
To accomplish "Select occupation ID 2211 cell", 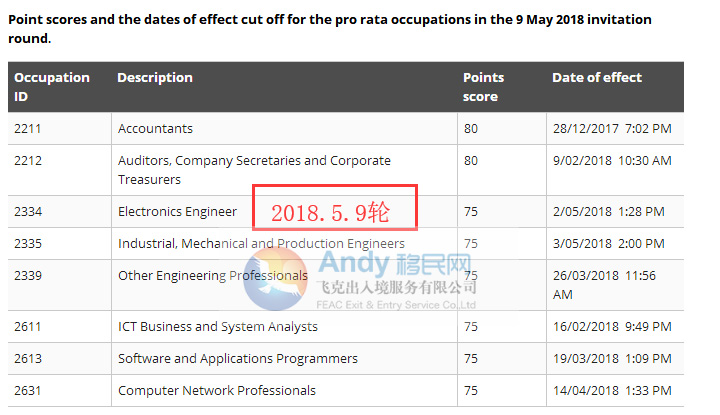I will coord(28,129).
